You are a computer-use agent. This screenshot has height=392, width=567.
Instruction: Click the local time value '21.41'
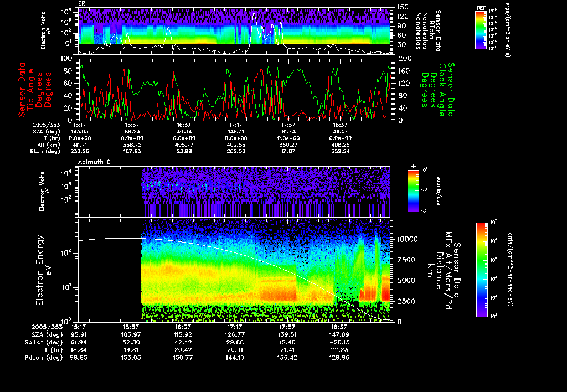287,350
